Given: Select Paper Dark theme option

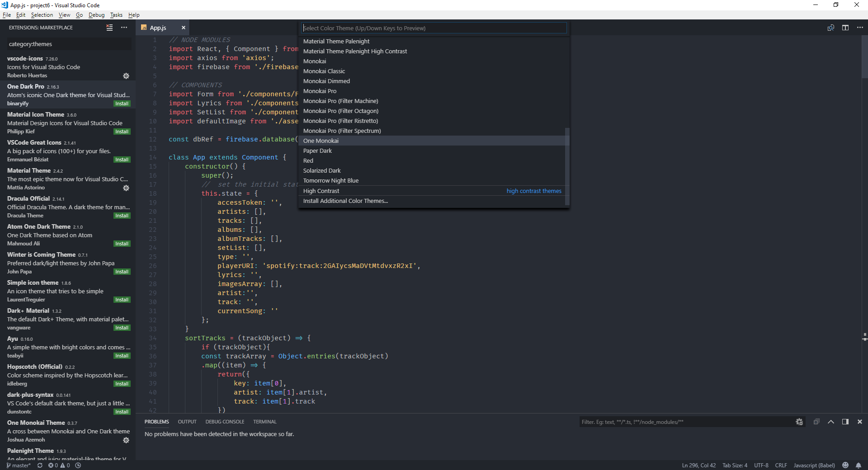Looking at the screenshot, I should (x=432, y=150).
